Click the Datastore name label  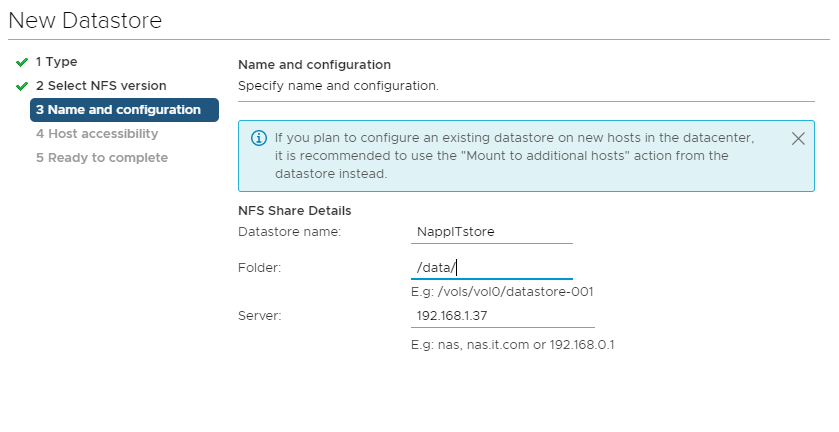pos(289,232)
